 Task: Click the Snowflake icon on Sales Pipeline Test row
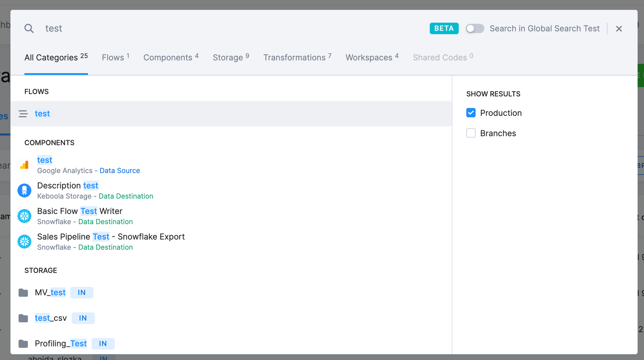(x=24, y=242)
